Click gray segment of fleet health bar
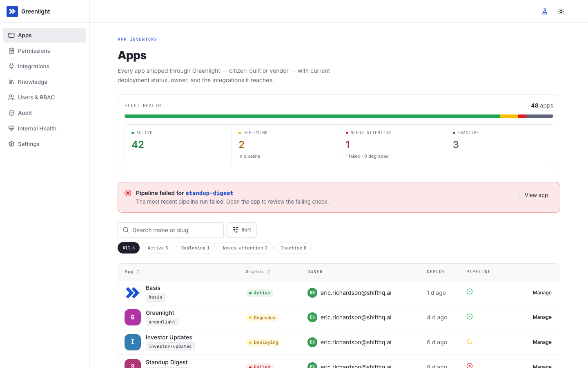This screenshot has height=368, width=588. pyautogui.click(x=540, y=116)
